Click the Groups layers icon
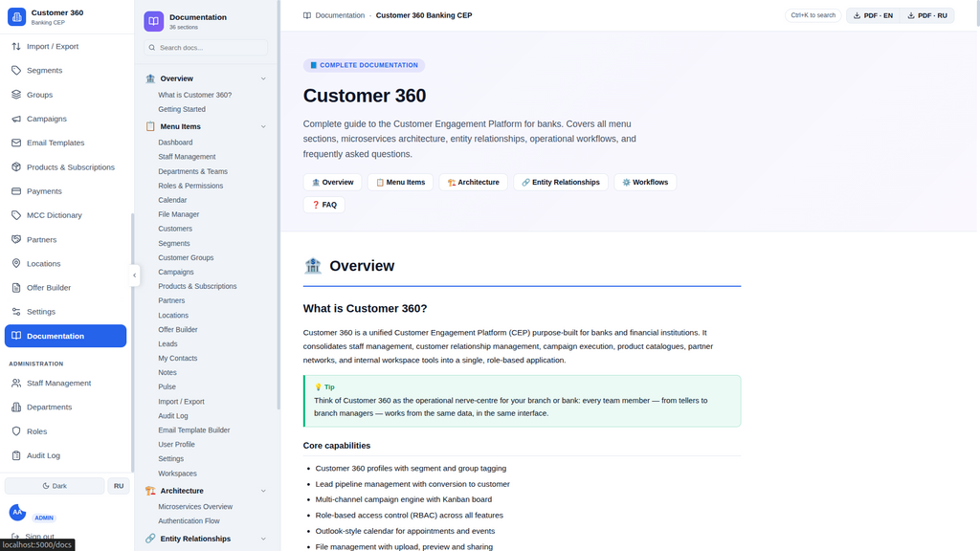 coord(16,95)
